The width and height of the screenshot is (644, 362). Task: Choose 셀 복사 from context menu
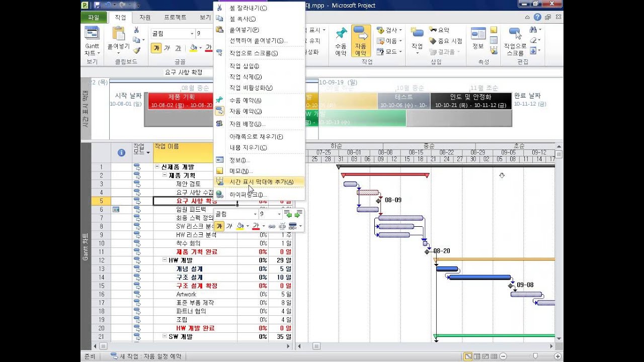point(260,19)
